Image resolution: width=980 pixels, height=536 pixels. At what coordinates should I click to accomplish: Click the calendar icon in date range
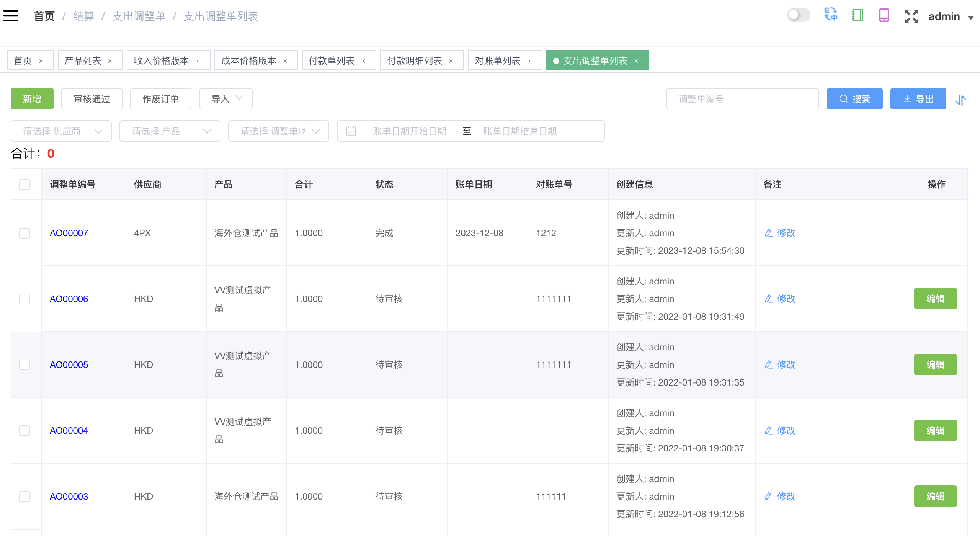(351, 131)
